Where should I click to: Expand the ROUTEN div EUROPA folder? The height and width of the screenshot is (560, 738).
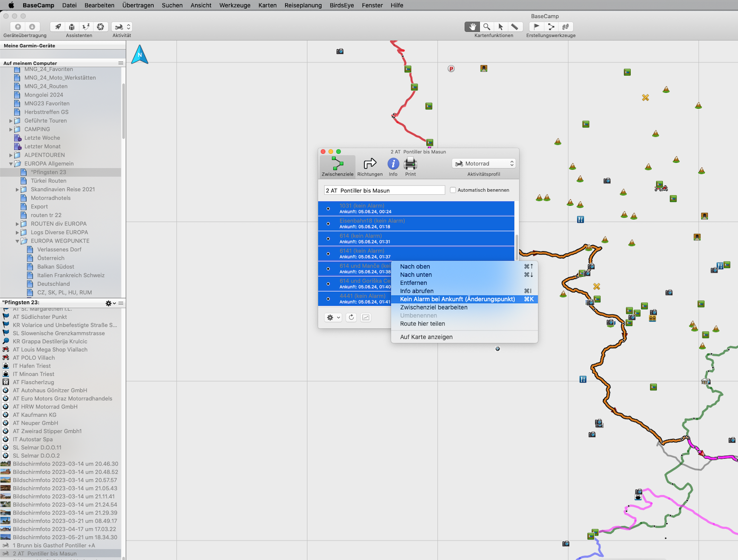point(17,224)
